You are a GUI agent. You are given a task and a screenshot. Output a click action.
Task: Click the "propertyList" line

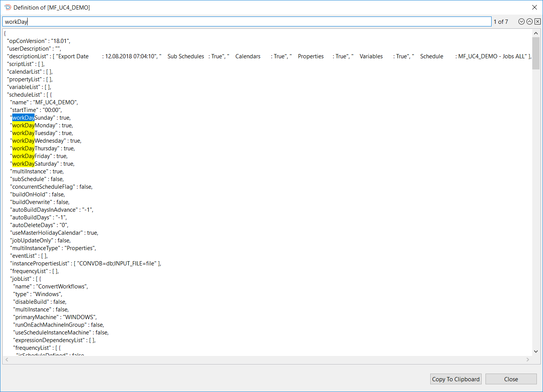pyautogui.click(x=30, y=79)
